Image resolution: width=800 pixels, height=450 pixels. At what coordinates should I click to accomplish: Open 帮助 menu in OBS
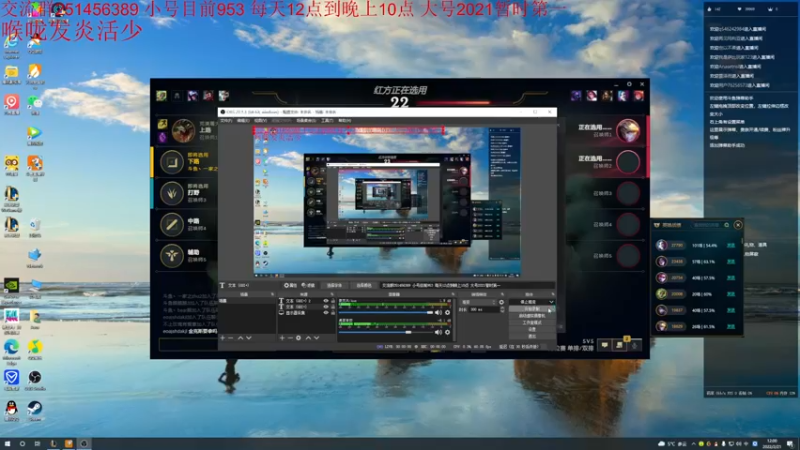344,120
